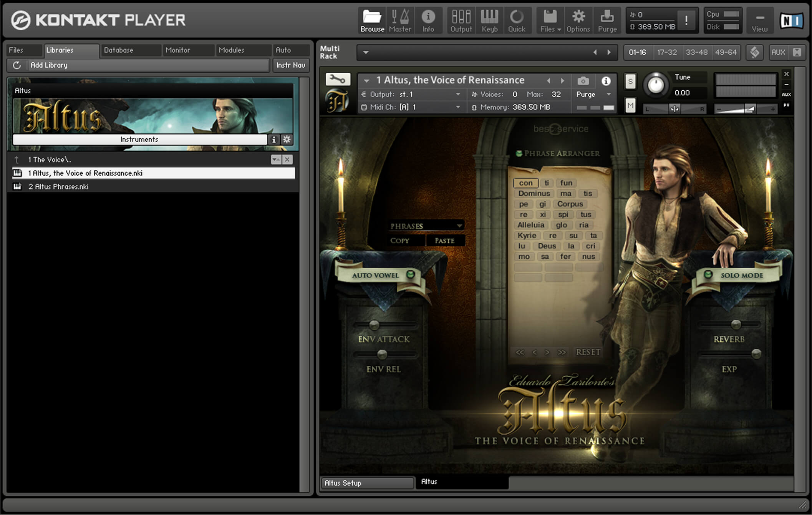The width and height of the screenshot is (812, 515).
Task: Open the instrument name dropdown arrow
Action: (x=366, y=81)
